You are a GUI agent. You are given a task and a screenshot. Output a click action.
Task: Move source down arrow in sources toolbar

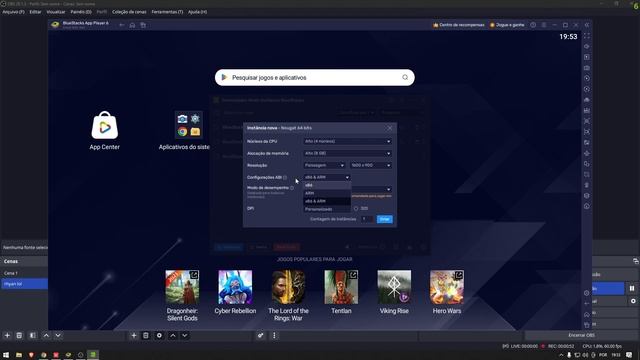point(184,336)
